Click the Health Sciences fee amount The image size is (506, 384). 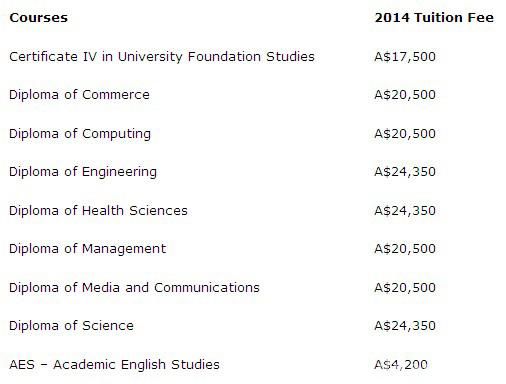(405, 211)
